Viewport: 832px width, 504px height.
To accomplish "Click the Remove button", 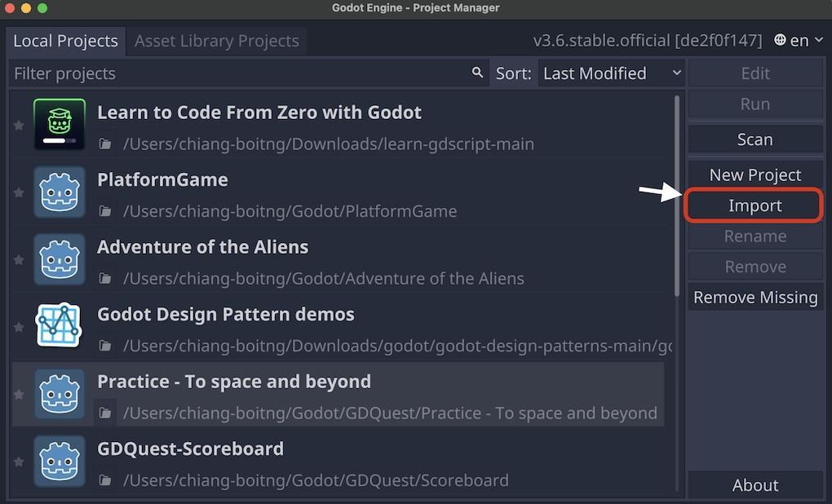I will (755, 267).
